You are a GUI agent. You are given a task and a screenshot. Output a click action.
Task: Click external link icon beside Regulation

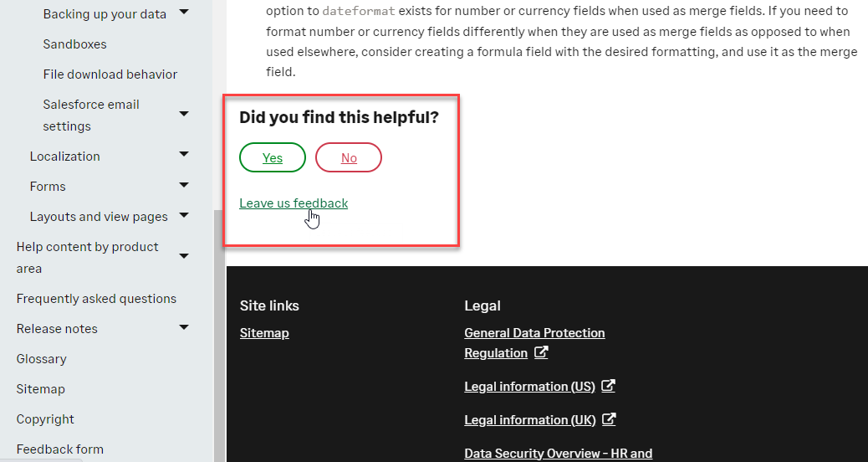click(541, 353)
